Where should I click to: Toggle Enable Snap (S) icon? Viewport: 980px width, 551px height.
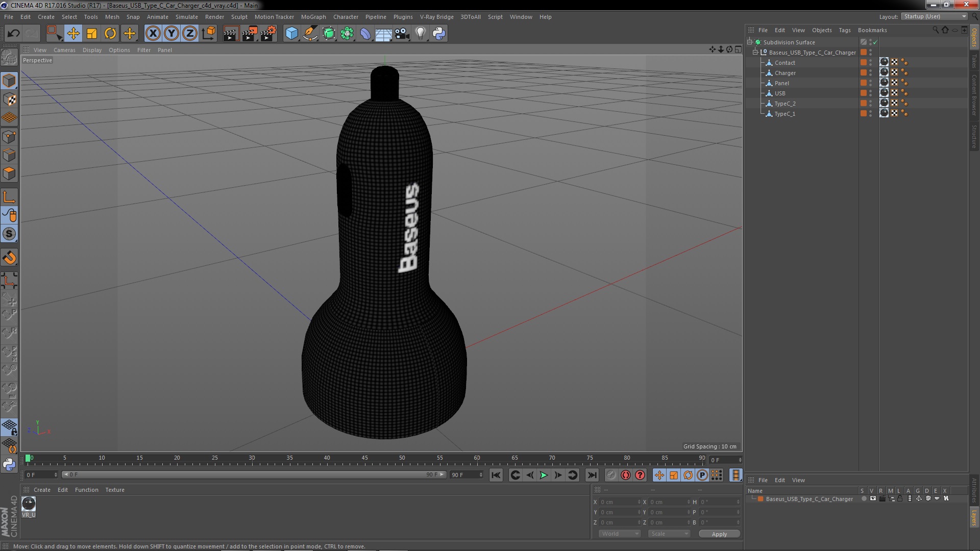pyautogui.click(x=9, y=234)
